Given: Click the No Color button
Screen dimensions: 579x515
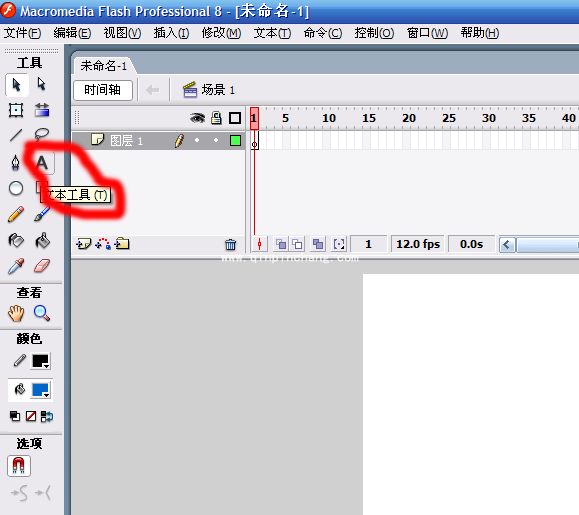Looking at the screenshot, I should [x=31, y=416].
